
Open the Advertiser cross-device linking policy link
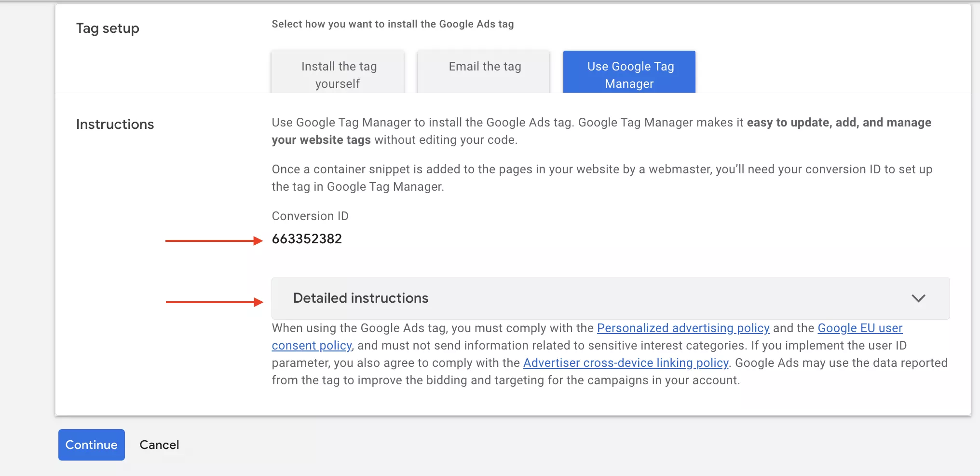coord(626,363)
